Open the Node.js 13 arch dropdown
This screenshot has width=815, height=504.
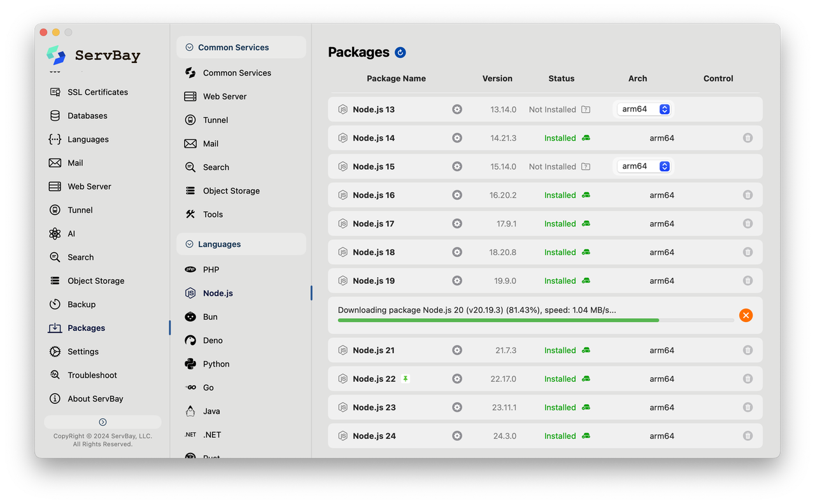coord(644,109)
